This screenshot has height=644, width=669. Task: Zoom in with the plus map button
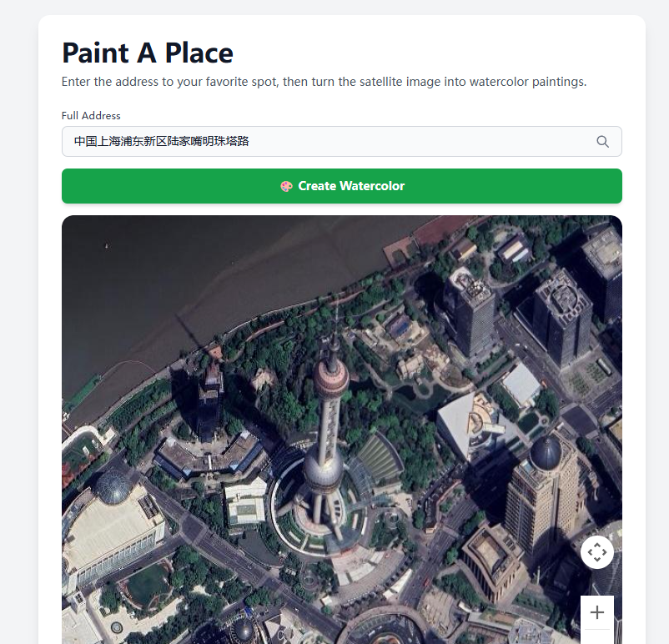point(597,613)
